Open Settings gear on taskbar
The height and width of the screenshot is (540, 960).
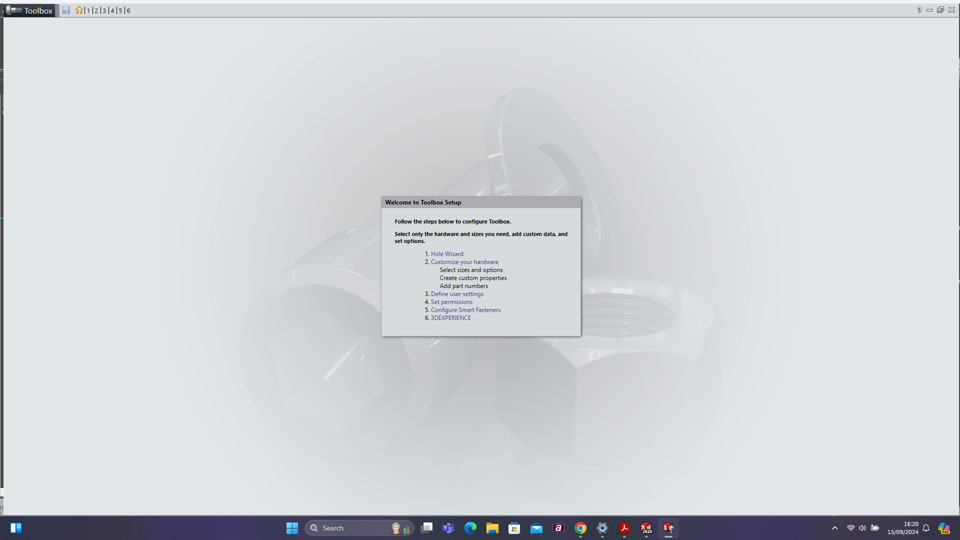coord(602,528)
